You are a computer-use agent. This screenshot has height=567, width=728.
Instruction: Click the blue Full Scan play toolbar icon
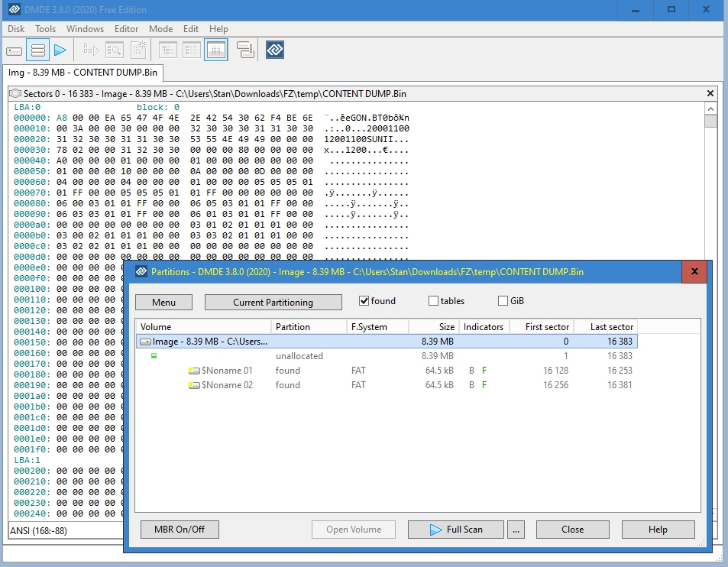point(60,50)
